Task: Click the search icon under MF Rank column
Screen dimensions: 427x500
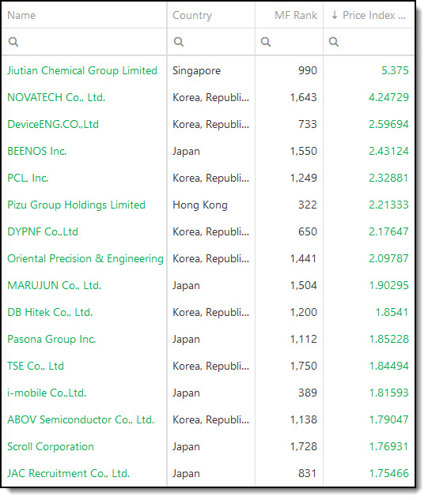Action: coord(266,42)
